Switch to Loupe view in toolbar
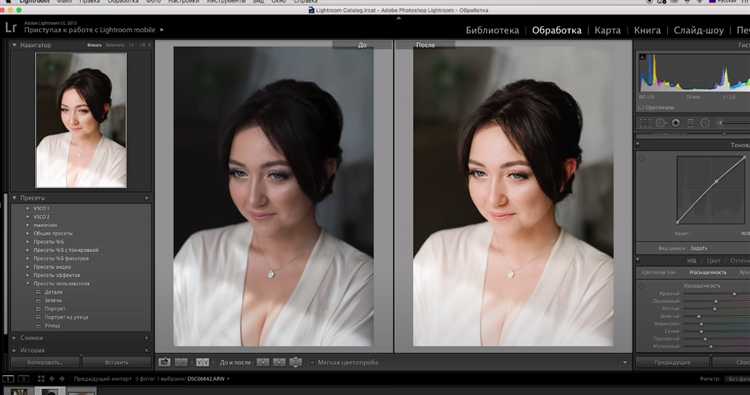The width and height of the screenshot is (750, 395). (x=164, y=362)
